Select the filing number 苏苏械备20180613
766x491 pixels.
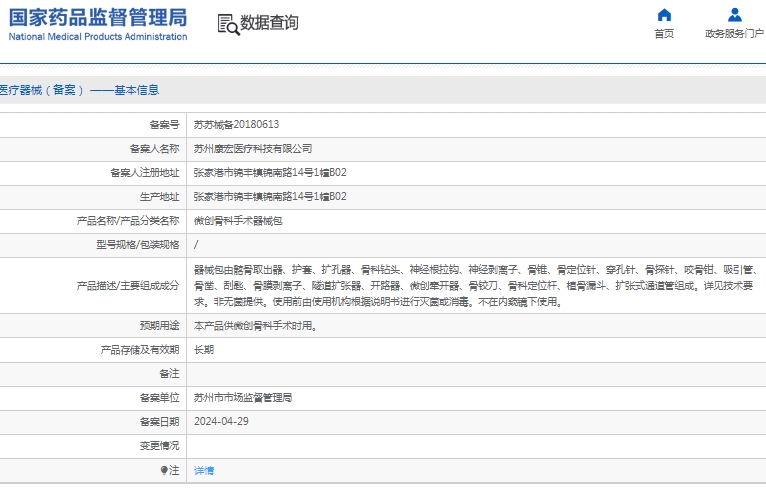click(236, 125)
